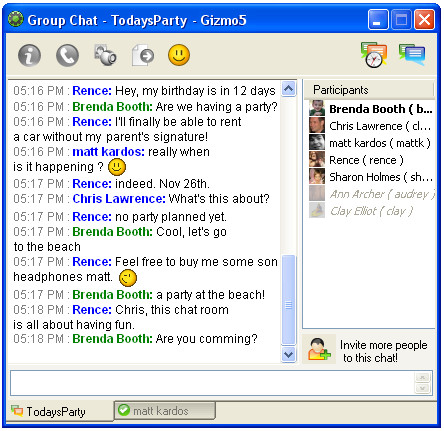Click 'Chris Lawrence:' name in chat log
Screen dimensions: 444x431
[x=119, y=199]
